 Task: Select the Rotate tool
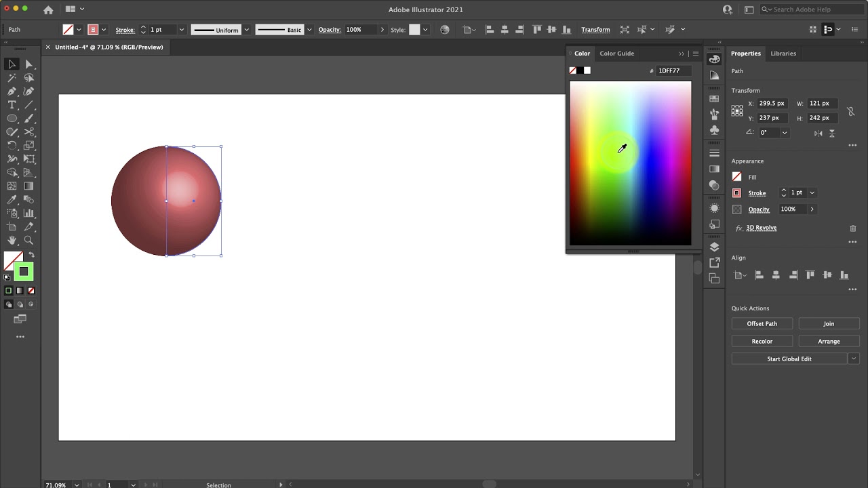(12, 145)
